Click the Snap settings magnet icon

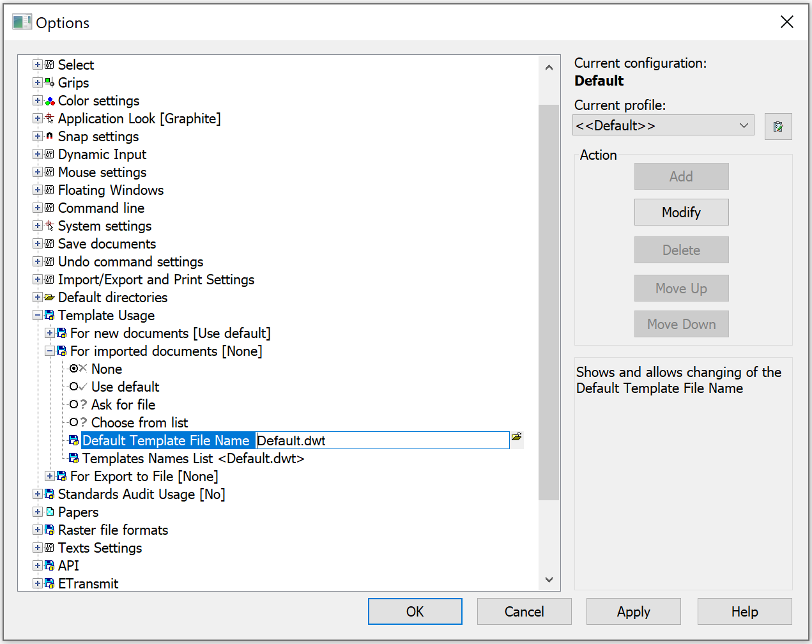[x=50, y=137]
